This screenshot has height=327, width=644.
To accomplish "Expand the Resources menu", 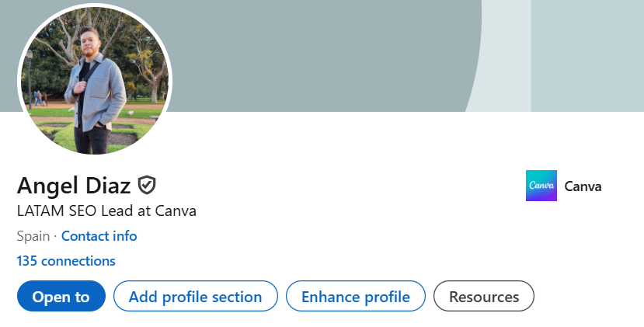I will click(x=483, y=296).
